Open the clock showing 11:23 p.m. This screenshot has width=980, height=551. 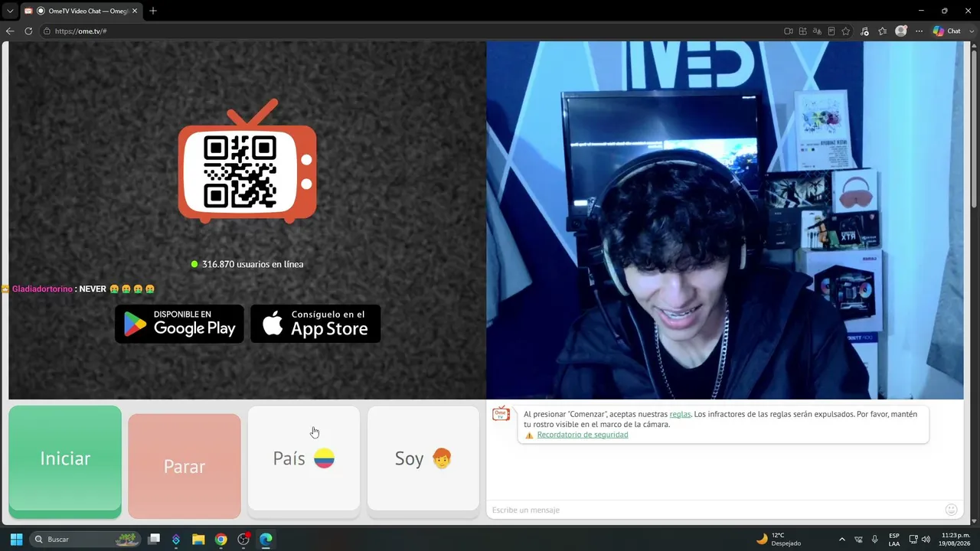pyautogui.click(x=955, y=540)
